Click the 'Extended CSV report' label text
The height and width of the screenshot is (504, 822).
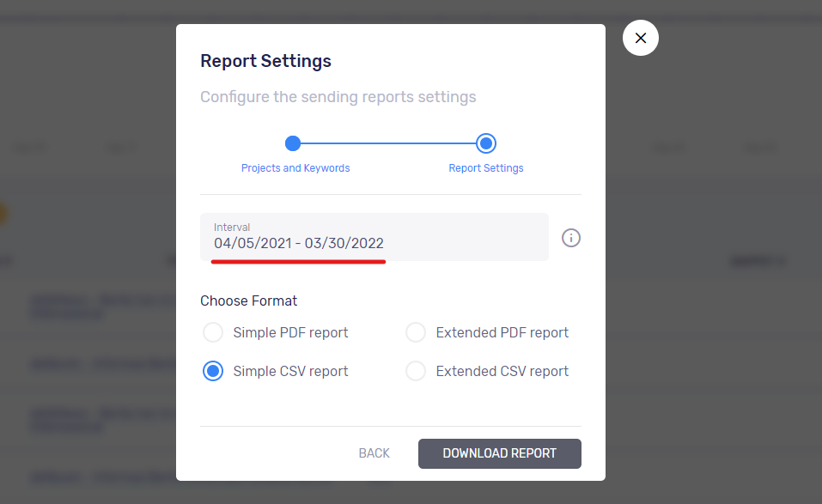pos(502,371)
